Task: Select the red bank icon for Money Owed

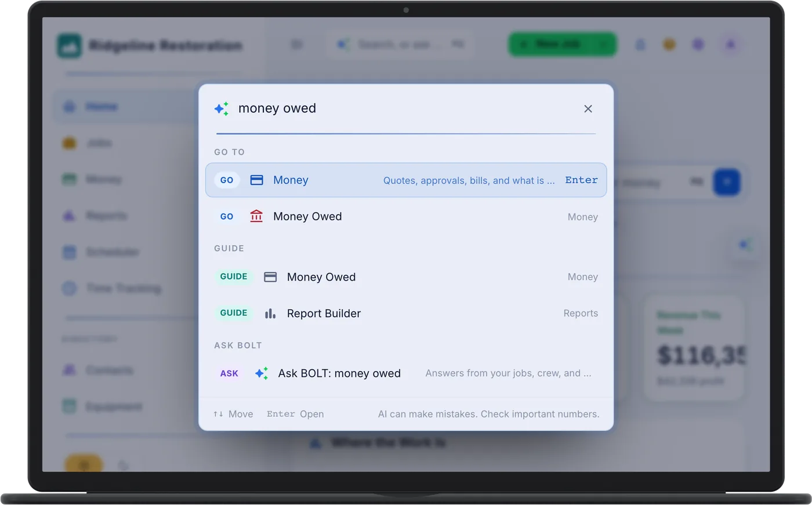Action: 256,216
